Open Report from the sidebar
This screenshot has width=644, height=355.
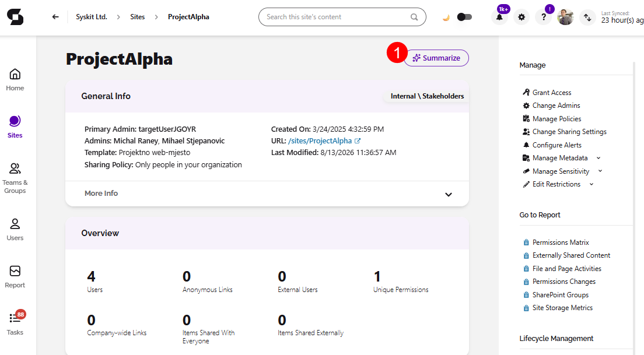(x=15, y=277)
